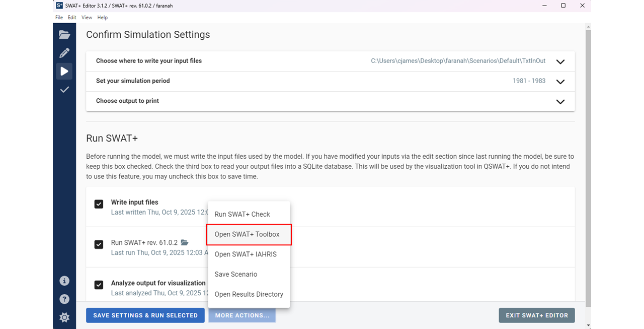Expand Choose where to write input files

[560, 61]
